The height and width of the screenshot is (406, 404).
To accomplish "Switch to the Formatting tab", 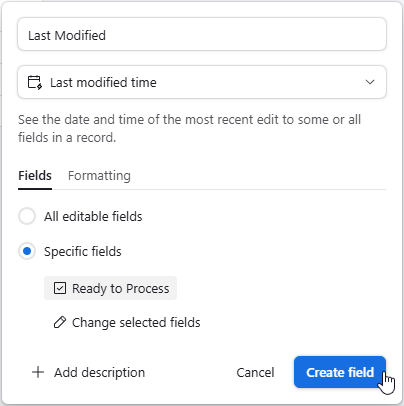I will [99, 176].
